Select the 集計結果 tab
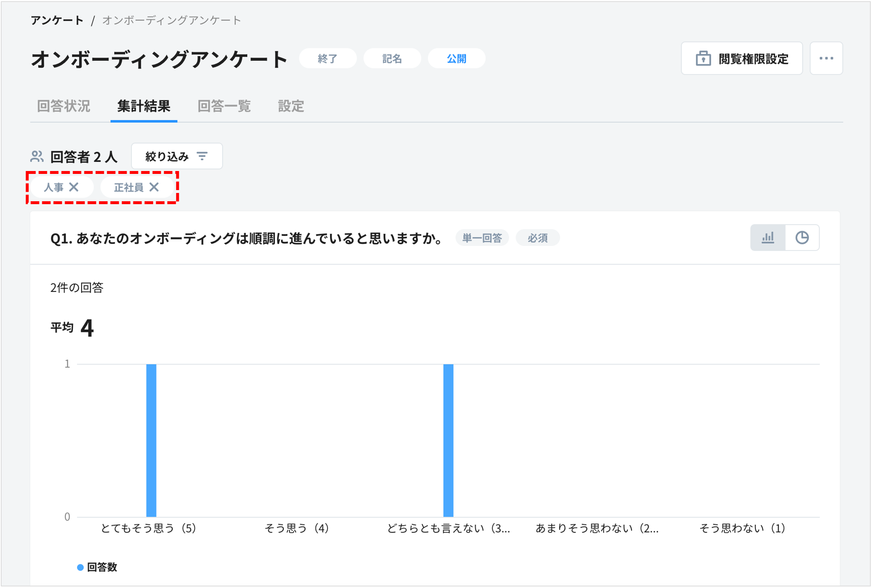871x588 pixels. [x=144, y=106]
